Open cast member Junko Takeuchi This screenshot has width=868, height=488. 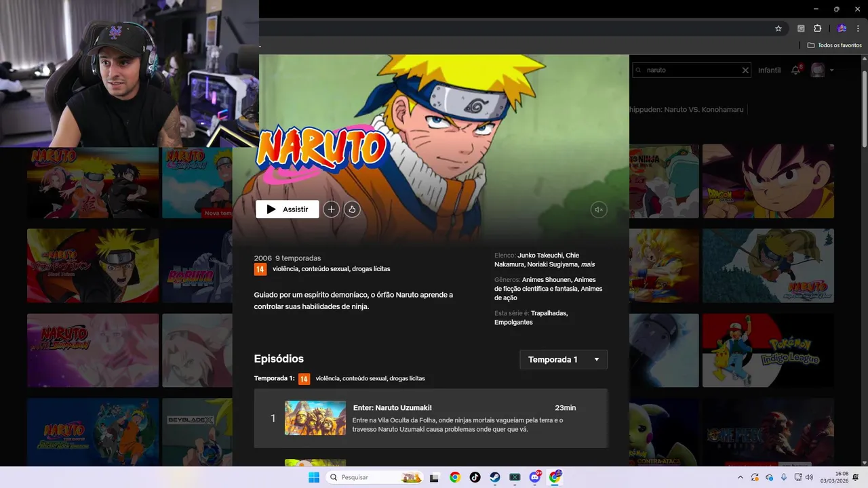coord(541,256)
